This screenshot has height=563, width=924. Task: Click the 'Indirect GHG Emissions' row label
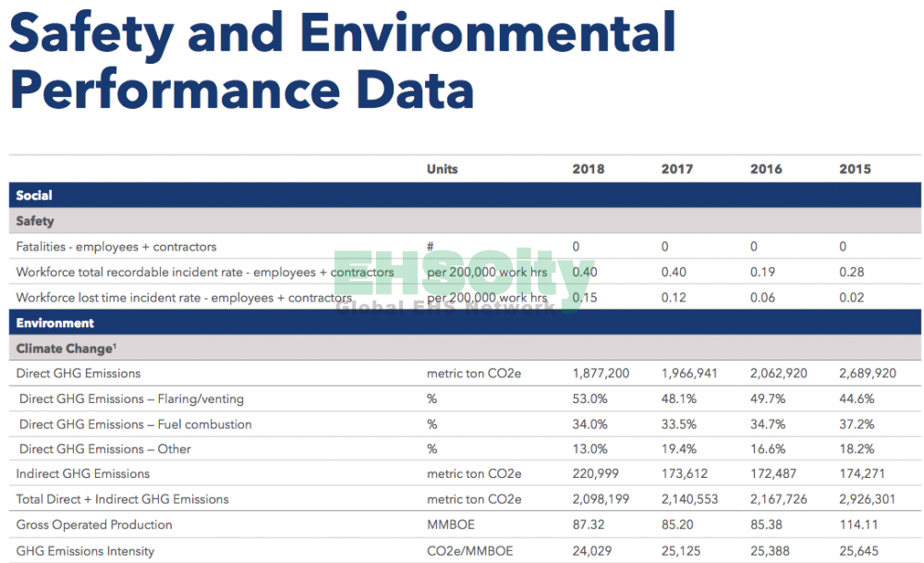pos(82,474)
